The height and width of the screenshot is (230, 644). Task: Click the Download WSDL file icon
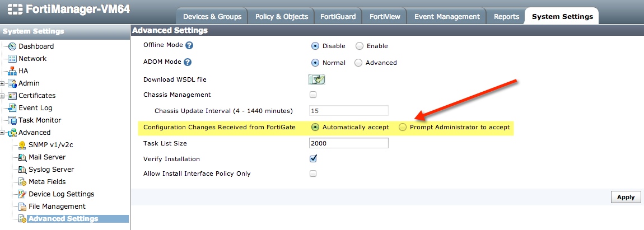point(316,79)
